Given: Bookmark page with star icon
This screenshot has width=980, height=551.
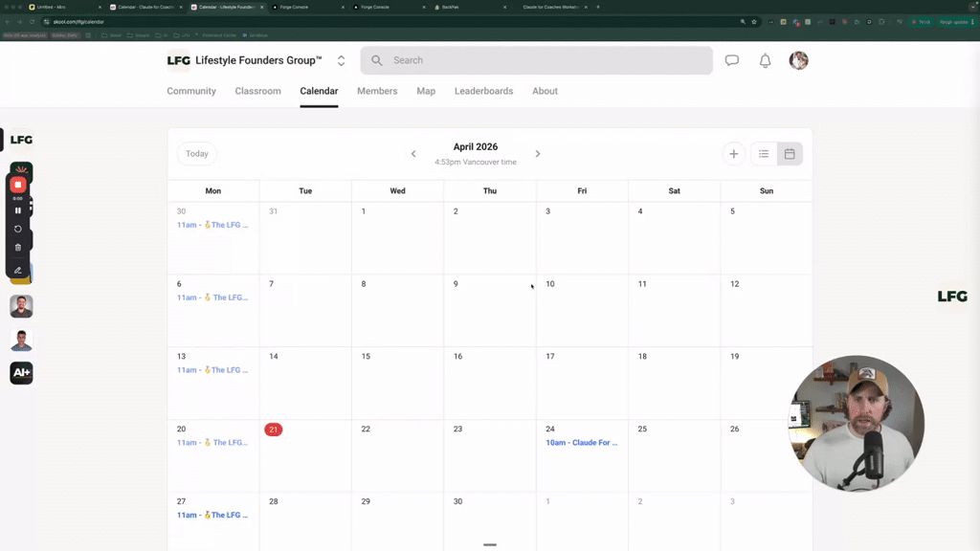Looking at the screenshot, I should [x=754, y=22].
